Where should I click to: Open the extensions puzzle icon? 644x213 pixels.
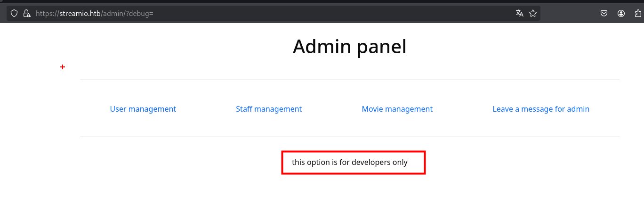[x=639, y=14]
